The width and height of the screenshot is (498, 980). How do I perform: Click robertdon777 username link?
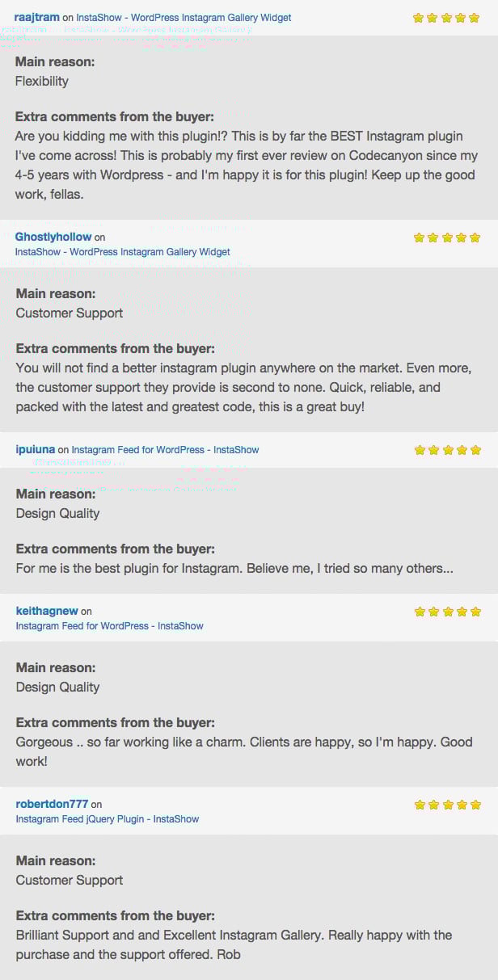pos(52,804)
